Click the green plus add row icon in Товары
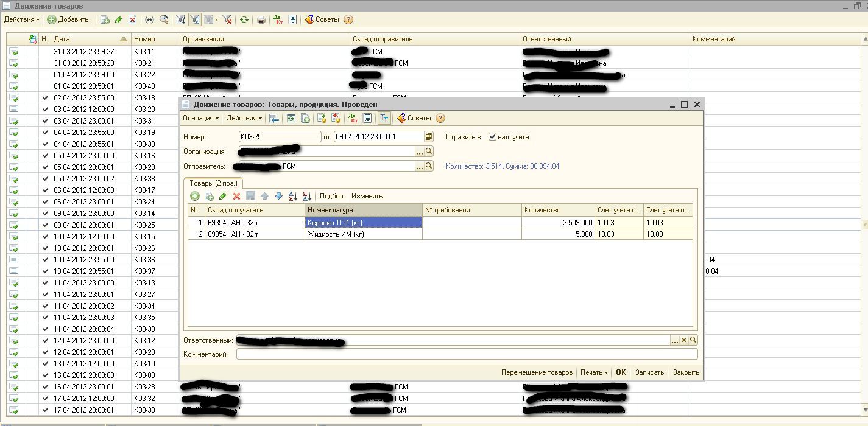Image resolution: width=868 pixels, height=426 pixels. [x=195, y=196]
